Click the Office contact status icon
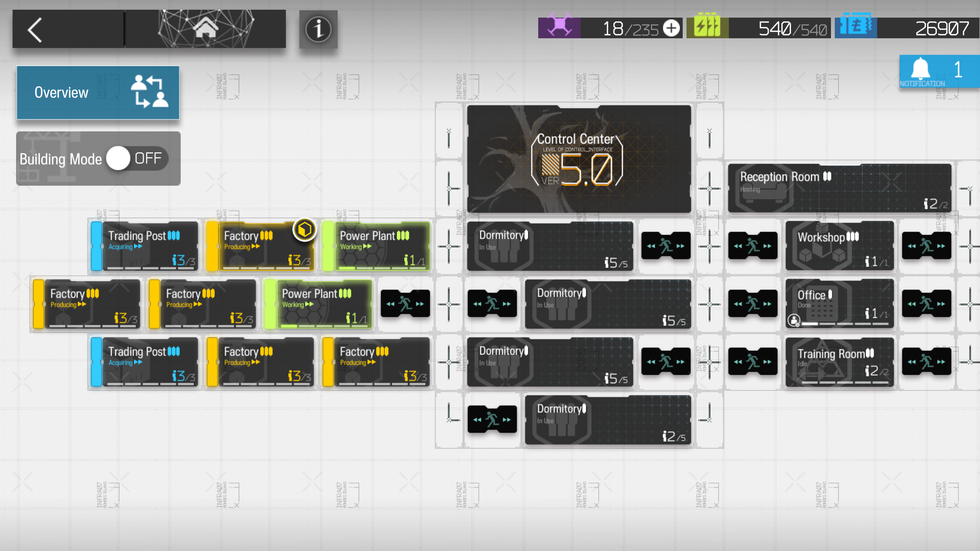980x551 pixels. (794, 320)
